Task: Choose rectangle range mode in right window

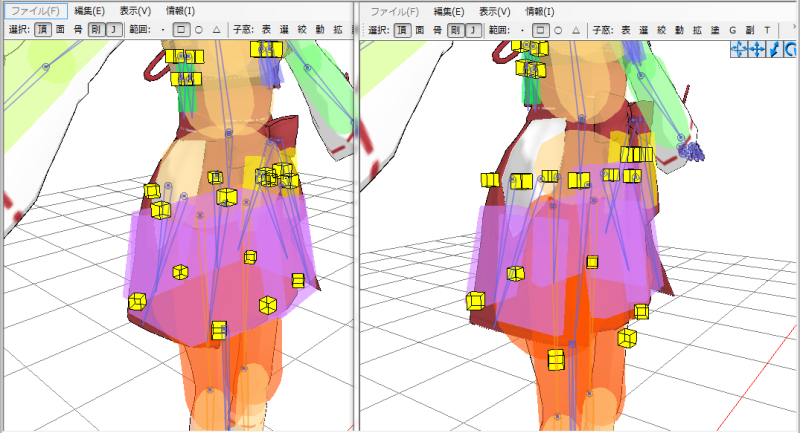Action: click(540, 30)
